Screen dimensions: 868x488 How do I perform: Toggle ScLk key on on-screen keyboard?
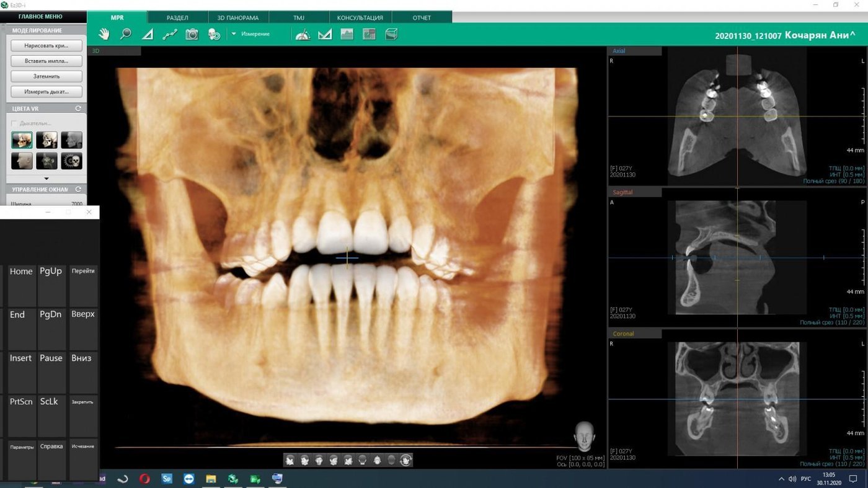click(x=50, y=402)
